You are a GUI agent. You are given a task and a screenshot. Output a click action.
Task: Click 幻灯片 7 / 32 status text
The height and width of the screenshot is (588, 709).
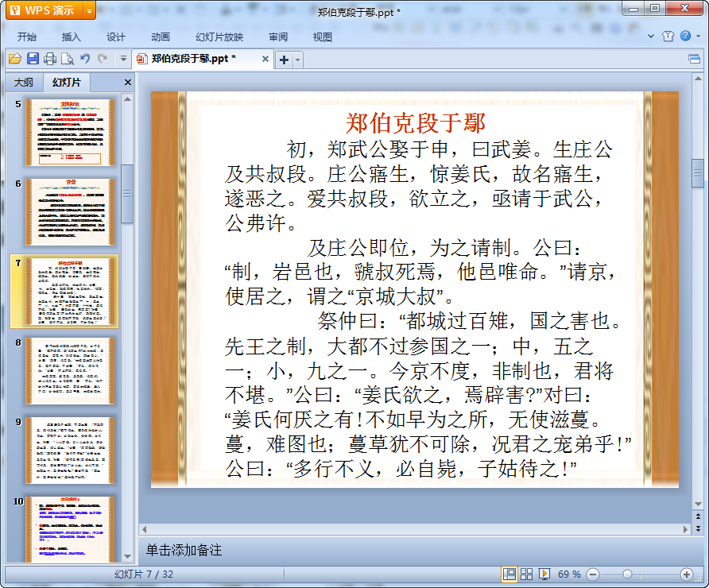[x=144, y=574]
